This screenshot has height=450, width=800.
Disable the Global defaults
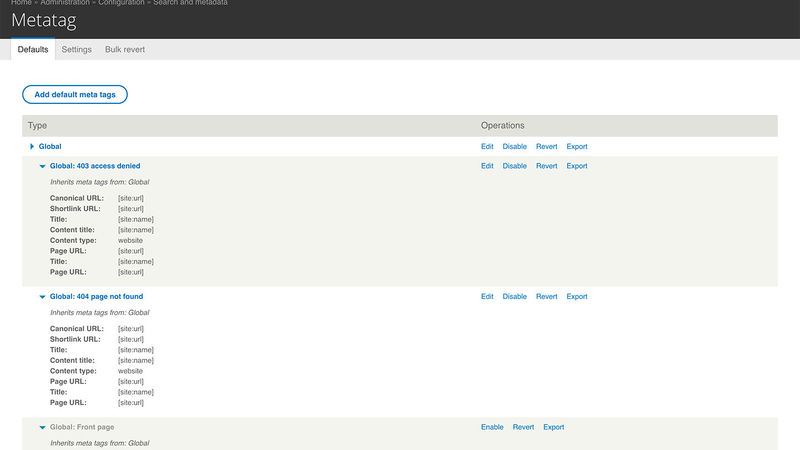click(514, 146)
